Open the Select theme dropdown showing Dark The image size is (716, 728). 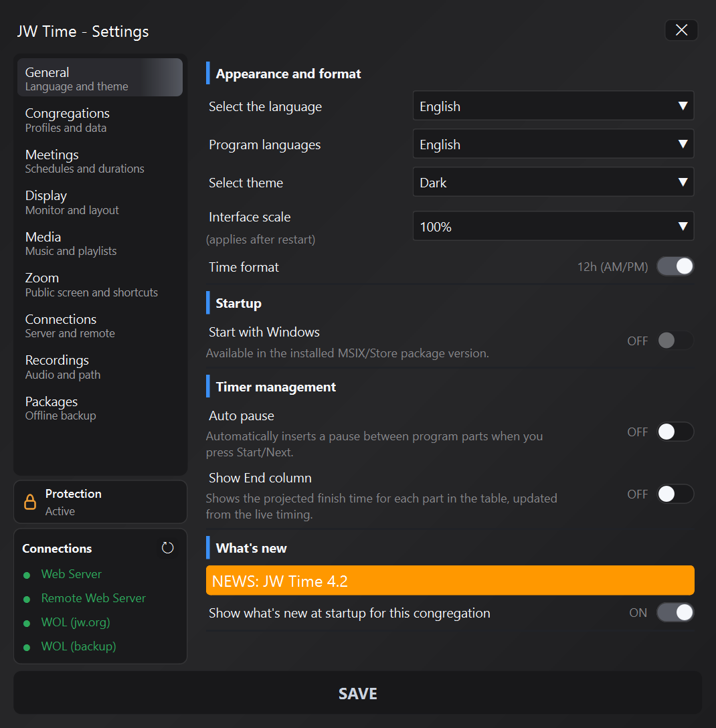(x=553, y=182)
